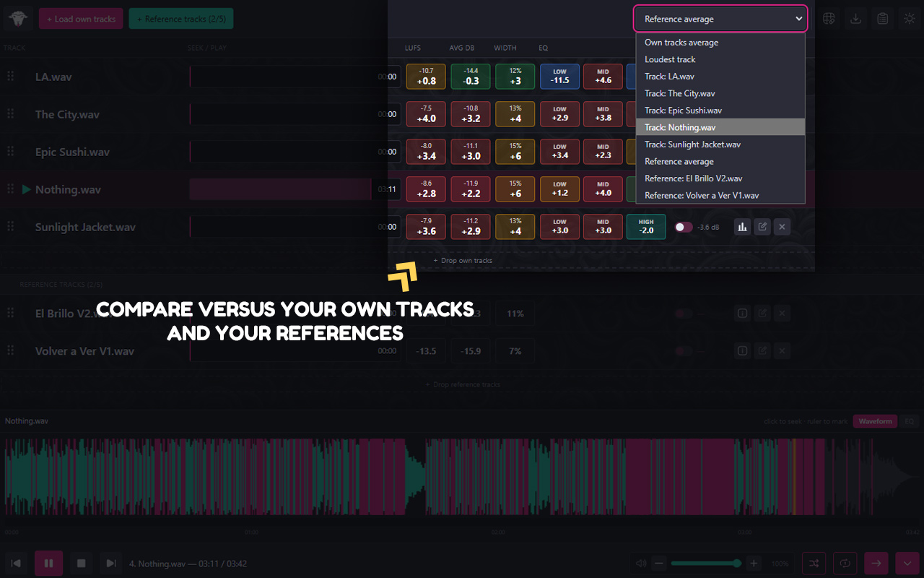924x578 pixels.
Task: Open the Reference average comparison dropdown
Action: click(x=720, y=19)
